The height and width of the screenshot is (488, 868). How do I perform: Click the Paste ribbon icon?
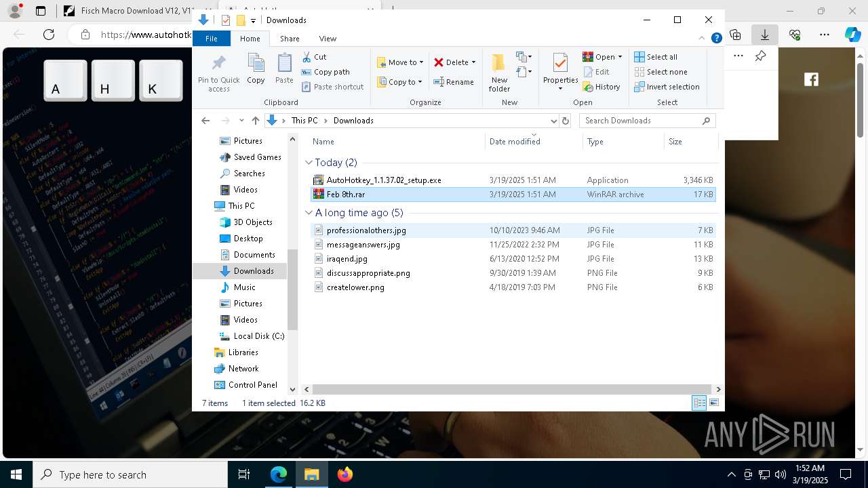pyautogui.click(x=284, y=69)
